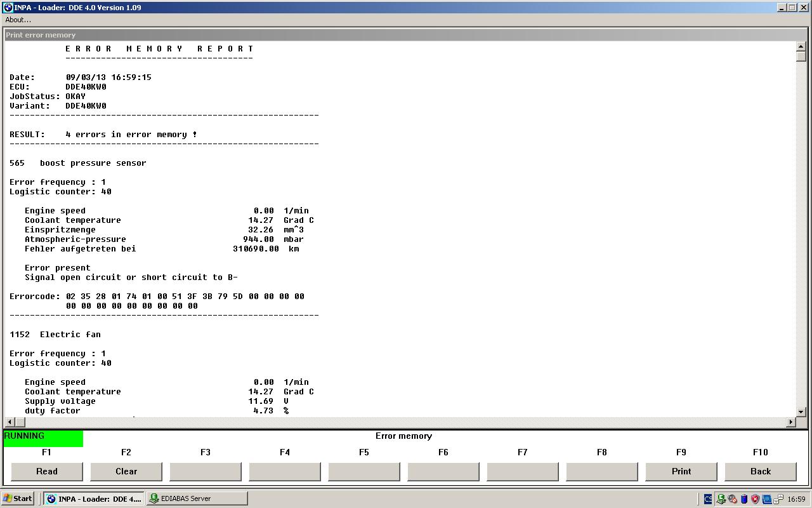Open the About... menu

point(18,20)
